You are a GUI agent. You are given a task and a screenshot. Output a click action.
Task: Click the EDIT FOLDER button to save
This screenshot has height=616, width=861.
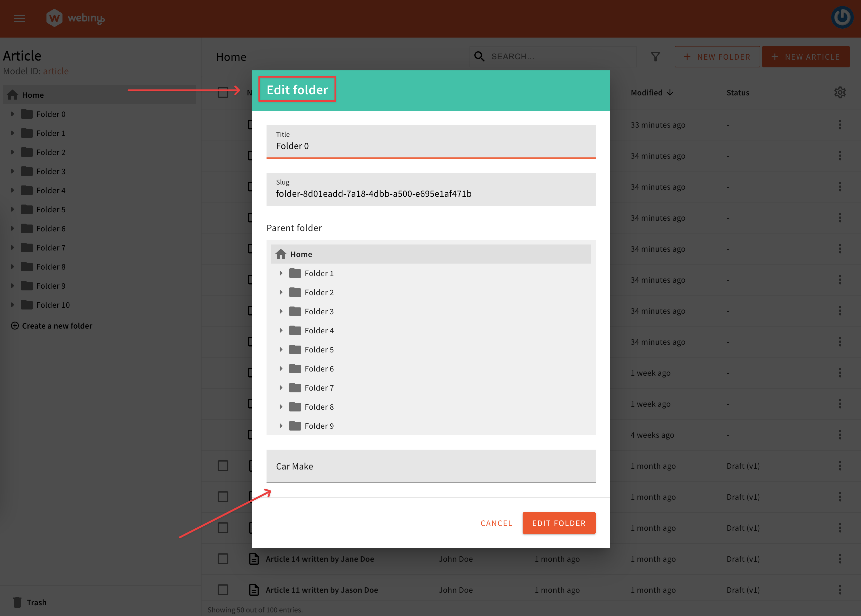[559, 523]
